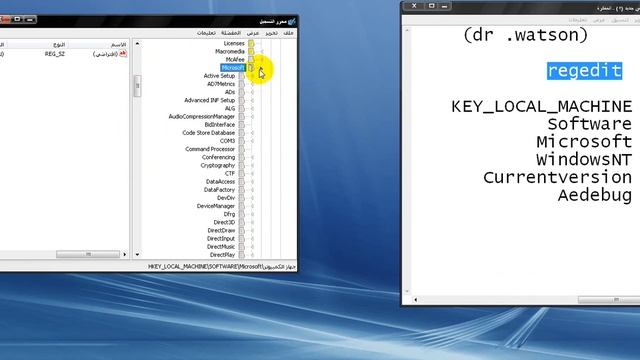Click the registry tree scroll-down arrow
640x360 pixels.
[x=137, y=255]
